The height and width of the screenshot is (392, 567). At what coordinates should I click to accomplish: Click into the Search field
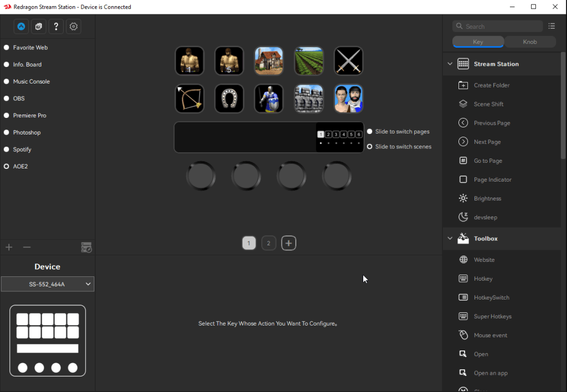point(498,27)
